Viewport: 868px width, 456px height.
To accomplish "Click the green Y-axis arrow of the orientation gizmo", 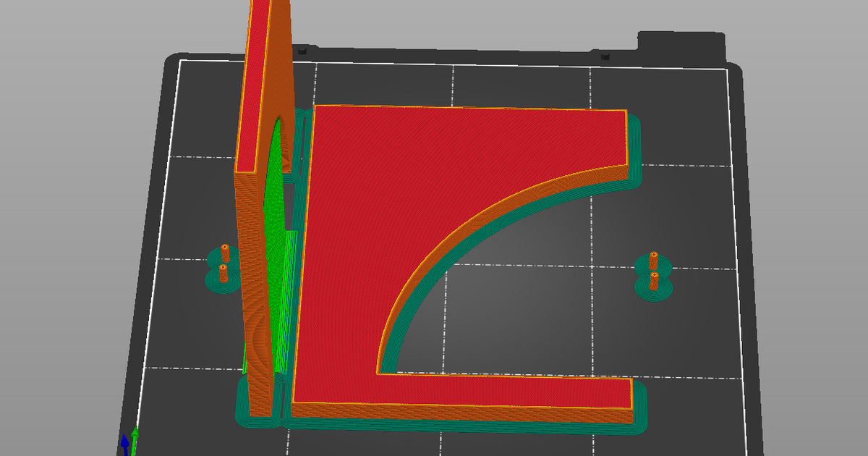I will click(135, 434).
